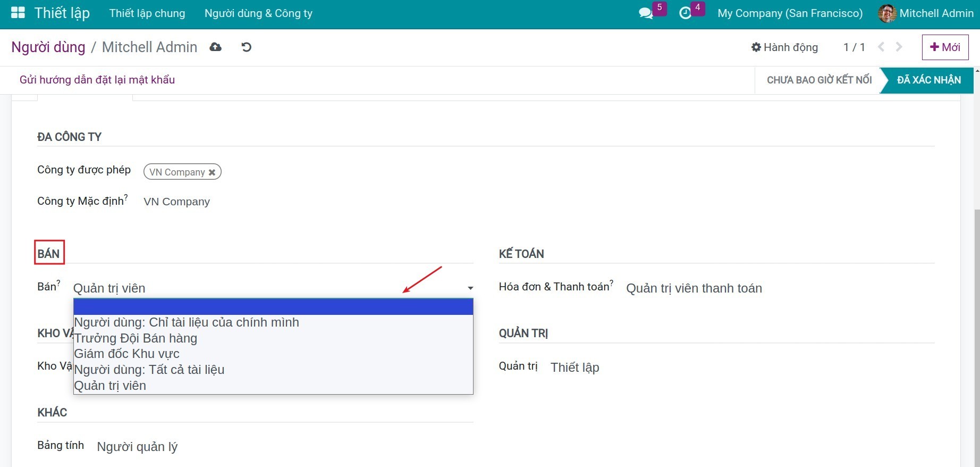The width and height of the screenshot is (980, 467).
Task: Go to next record arrow
Action: [x=899, y=47]
